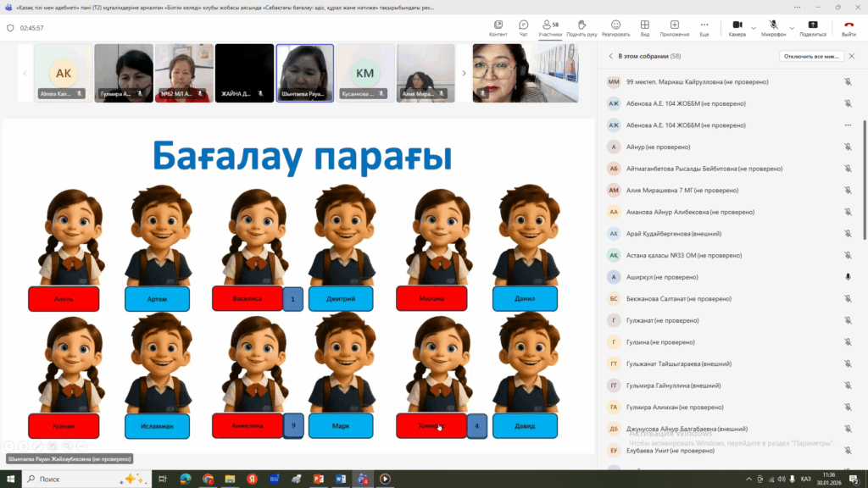Click the back arrow in participants panel header
868x488 pixels.
(x=610, y=56)
